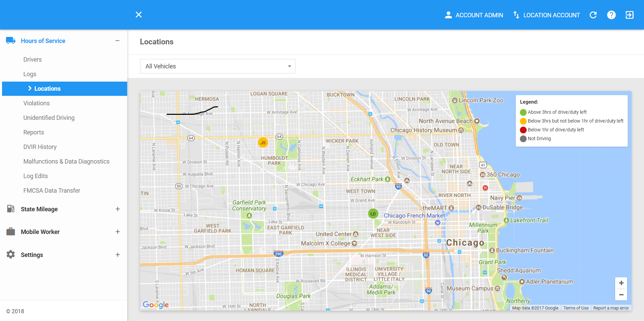Screen dimensions: 644x321
Task: Collapse the Hours of Service section
Action: tap(117, 41)
